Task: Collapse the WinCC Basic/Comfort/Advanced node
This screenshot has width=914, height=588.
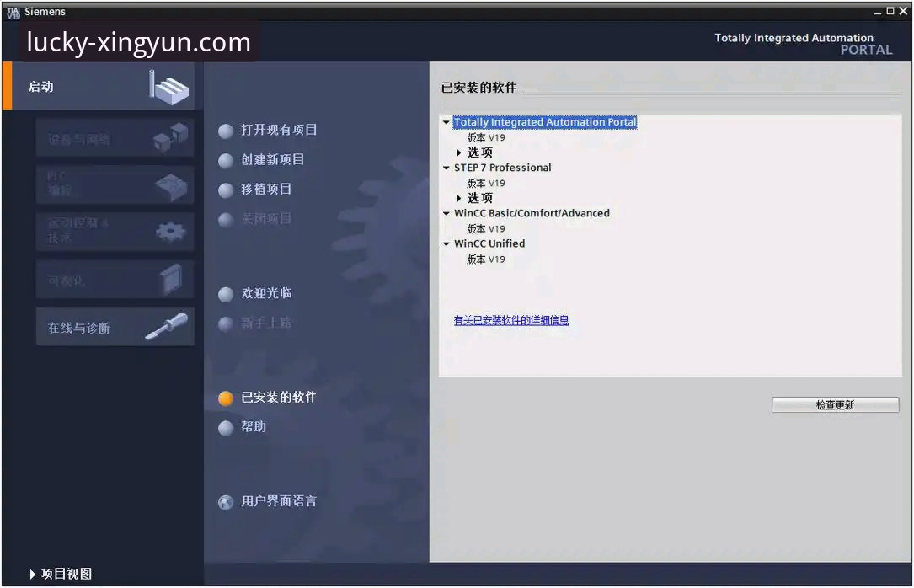Action: coord(446,214)
